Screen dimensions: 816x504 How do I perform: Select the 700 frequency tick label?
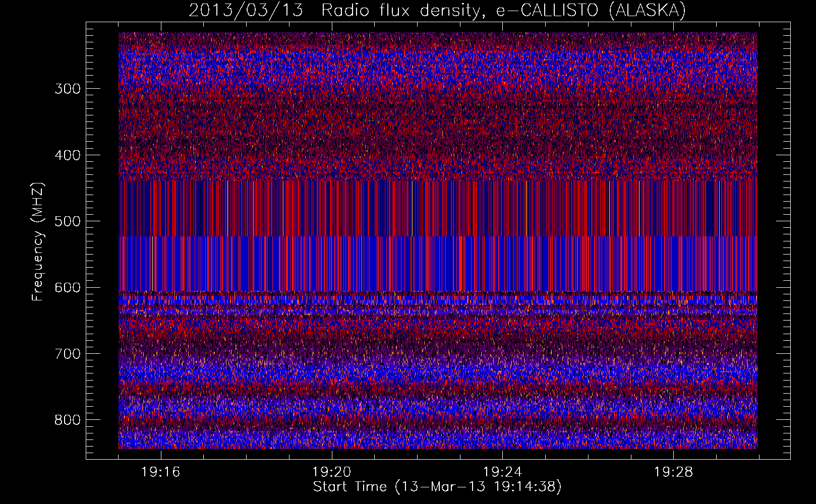tap(68, 354)
